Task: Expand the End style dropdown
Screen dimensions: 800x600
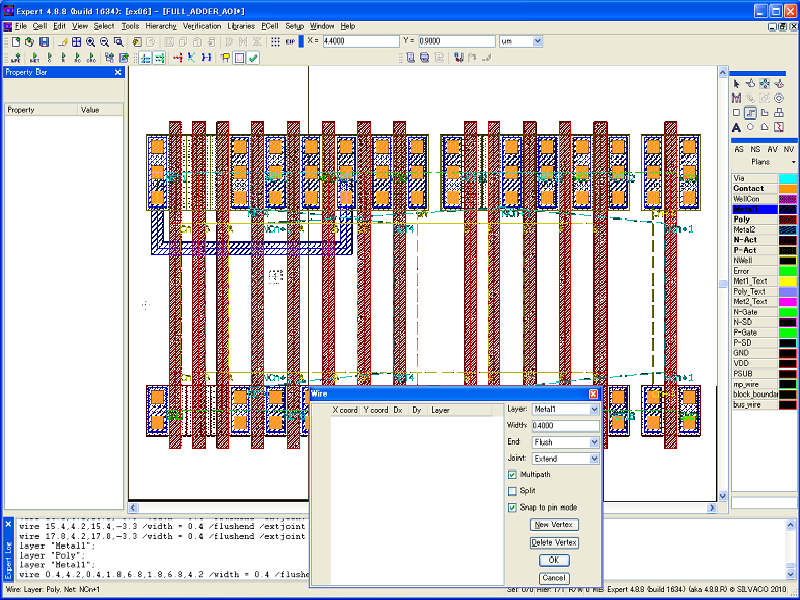Action: (594, 442)
